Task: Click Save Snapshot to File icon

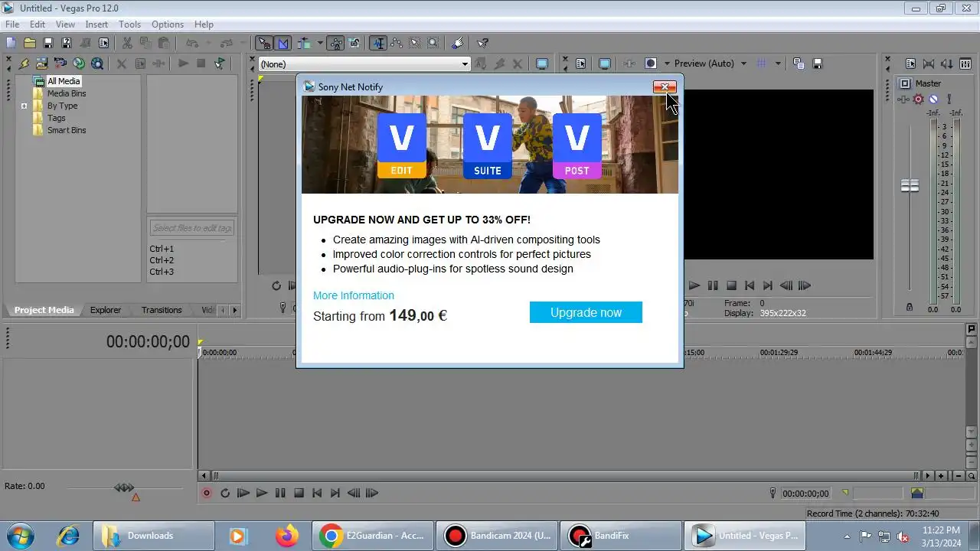Action: pyautogui.click(x=817, y=64)
